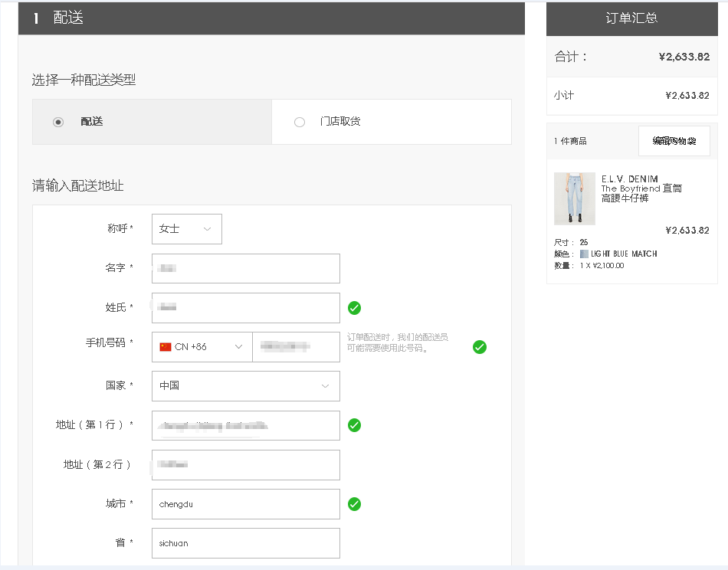Image resolution: width=728 pixels, height=570 pixels.
Task: Click the 省 field containing sichuan
Action: pyautogui.click(x=245, y=543)
